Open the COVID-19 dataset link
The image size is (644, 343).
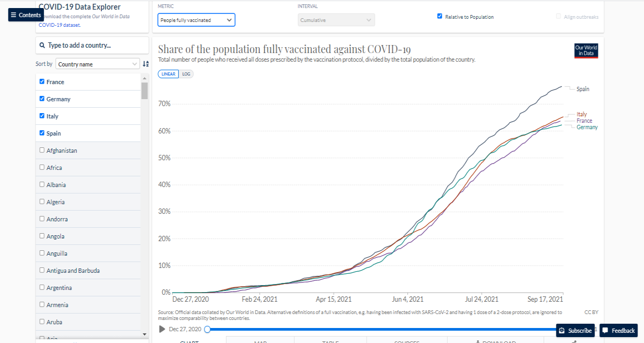pyautogui.click(x=61, y=25)
